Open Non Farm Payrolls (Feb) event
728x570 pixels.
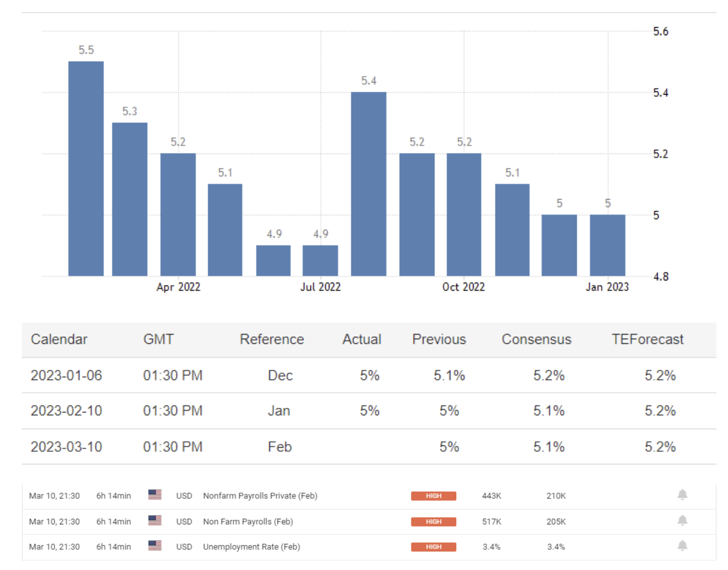pos(247,522)
